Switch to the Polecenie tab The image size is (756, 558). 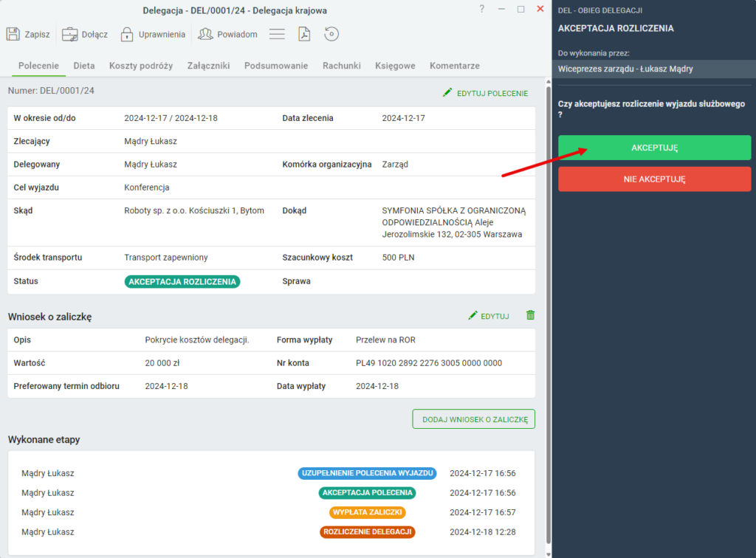pyautogui.click(x=38, y=66)
